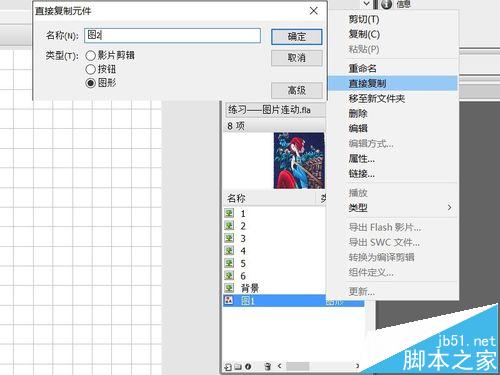Screen dimensions: 500x375
Task: Click the new symbol icon in library panel
Action: (x=228, y=367)
